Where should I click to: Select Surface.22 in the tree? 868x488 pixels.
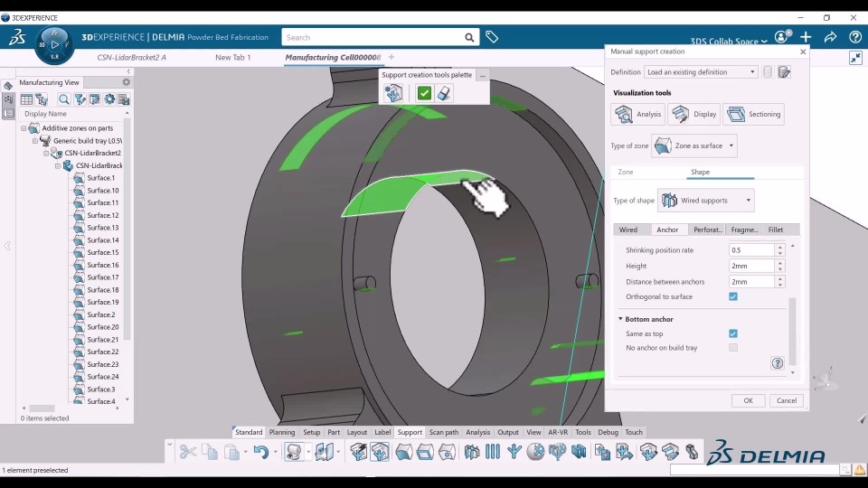102,352
